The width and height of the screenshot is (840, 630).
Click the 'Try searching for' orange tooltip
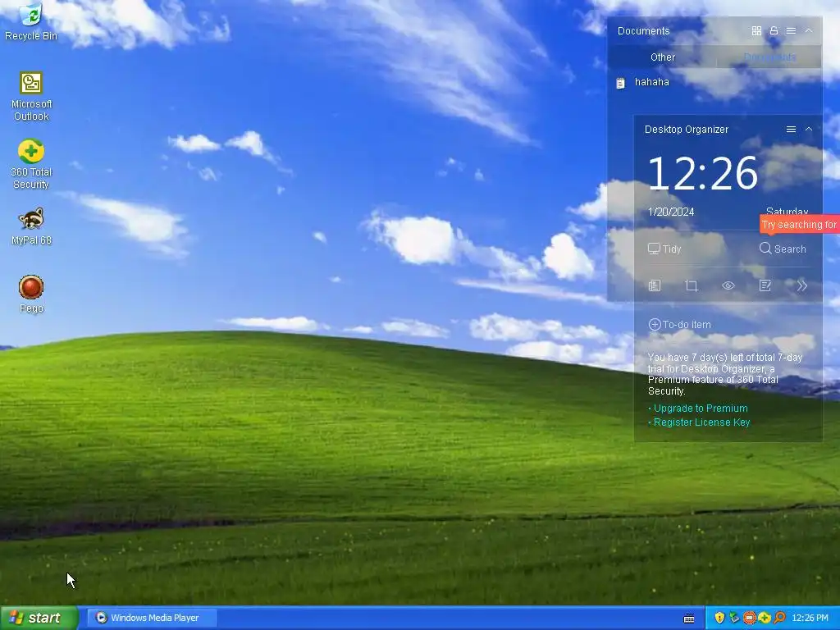(799, 225)
